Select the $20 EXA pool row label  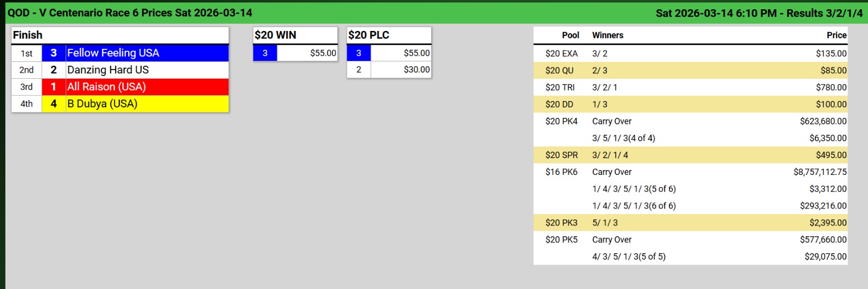click(x=561, y=54)
